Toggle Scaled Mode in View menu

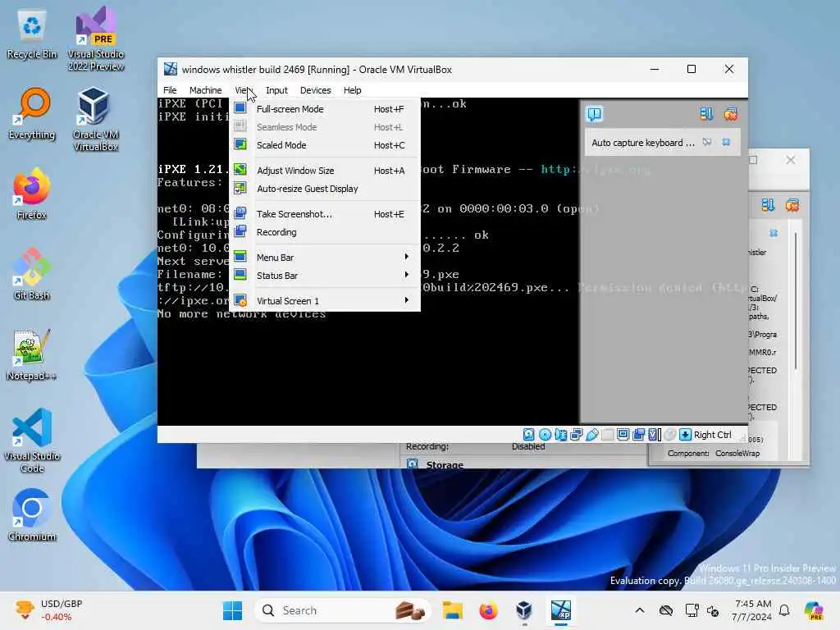[324, 145]
